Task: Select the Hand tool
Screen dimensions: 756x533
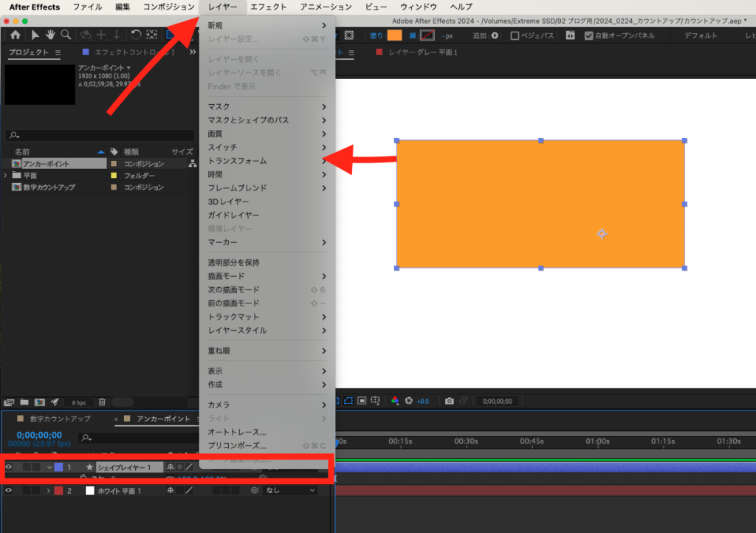Action: click(x=50, y=35)
